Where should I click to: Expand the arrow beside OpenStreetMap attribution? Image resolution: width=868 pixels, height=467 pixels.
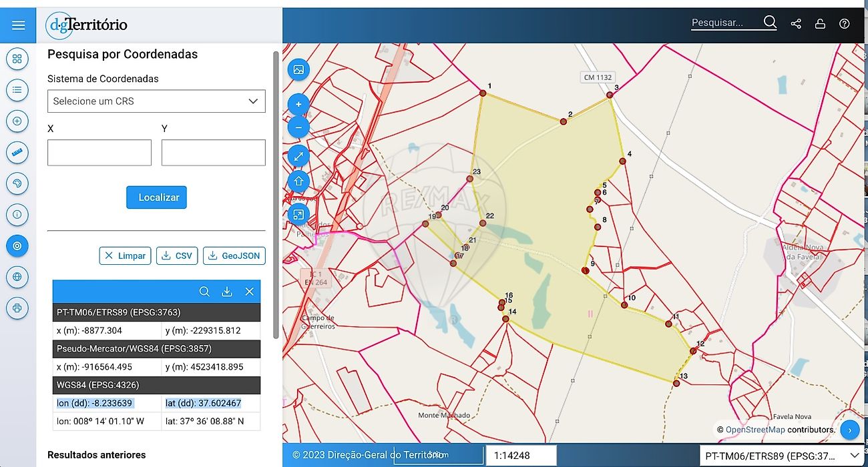850,430
